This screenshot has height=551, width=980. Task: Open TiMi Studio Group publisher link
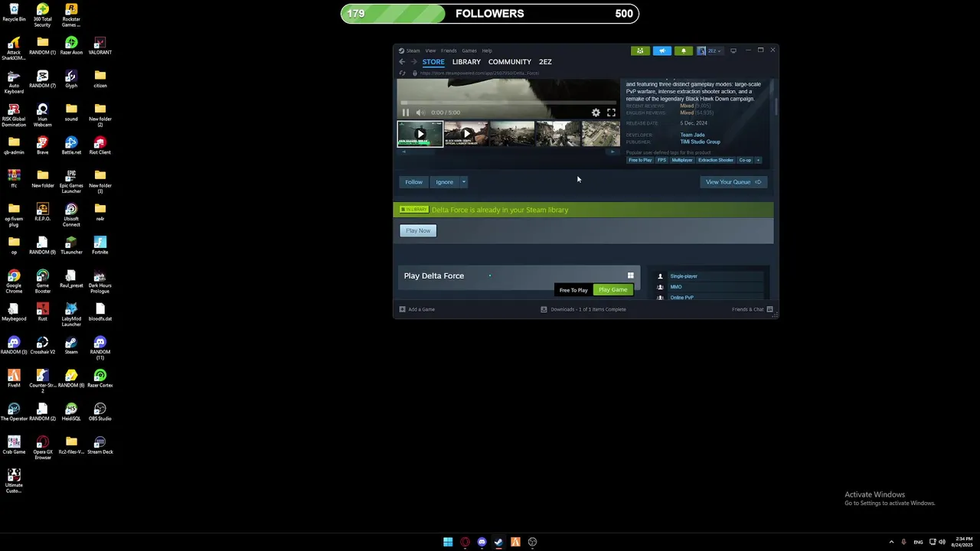coord(700,142)
